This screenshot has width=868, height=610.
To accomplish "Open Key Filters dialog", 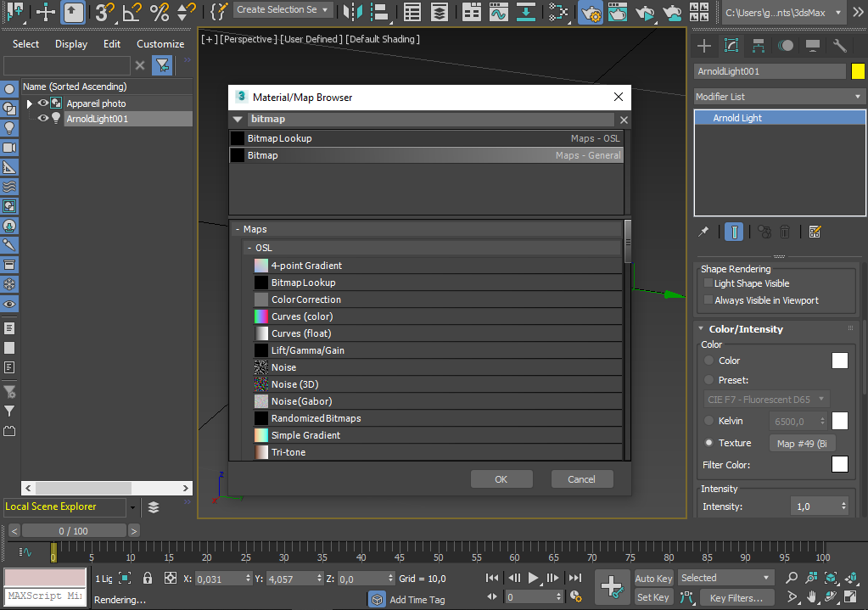I will pyautogui.click(x=736, y=598).
